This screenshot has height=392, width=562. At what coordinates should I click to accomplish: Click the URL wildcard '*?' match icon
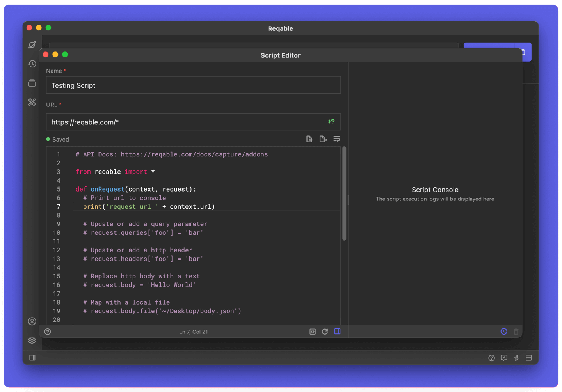click(x=331, y=122)
